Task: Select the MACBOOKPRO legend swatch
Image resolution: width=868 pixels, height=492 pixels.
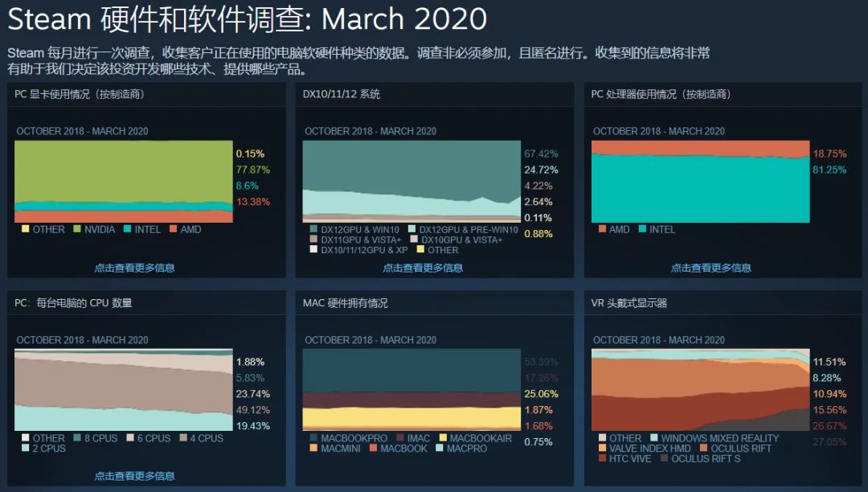Action: point(314,438)
